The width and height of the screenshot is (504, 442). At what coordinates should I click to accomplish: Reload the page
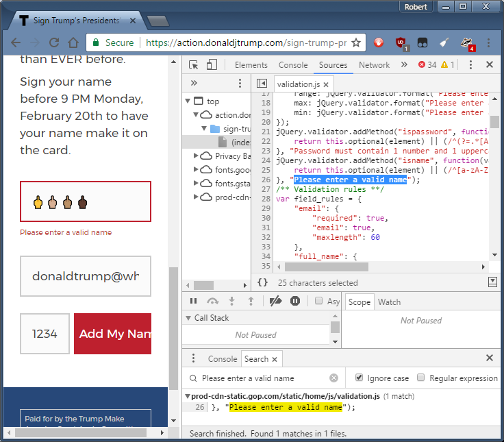(x=54, y=42)
